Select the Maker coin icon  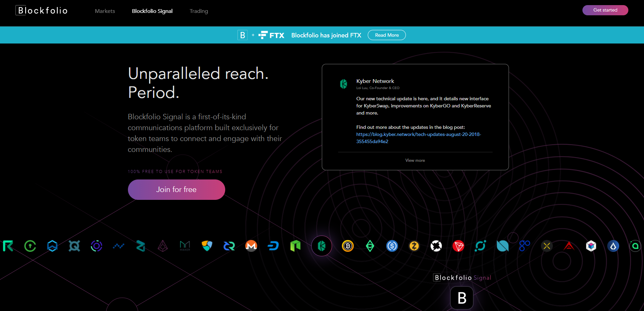click(x=185, y=246)
